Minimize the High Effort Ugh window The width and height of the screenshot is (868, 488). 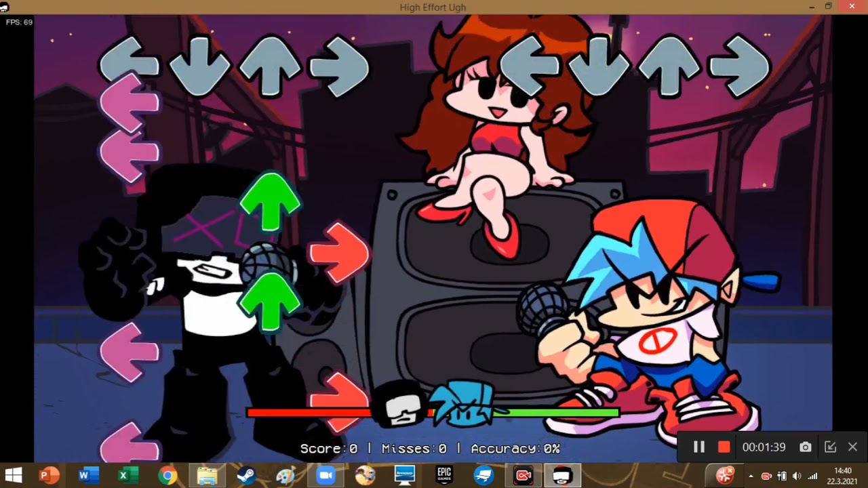coord(812,7)
